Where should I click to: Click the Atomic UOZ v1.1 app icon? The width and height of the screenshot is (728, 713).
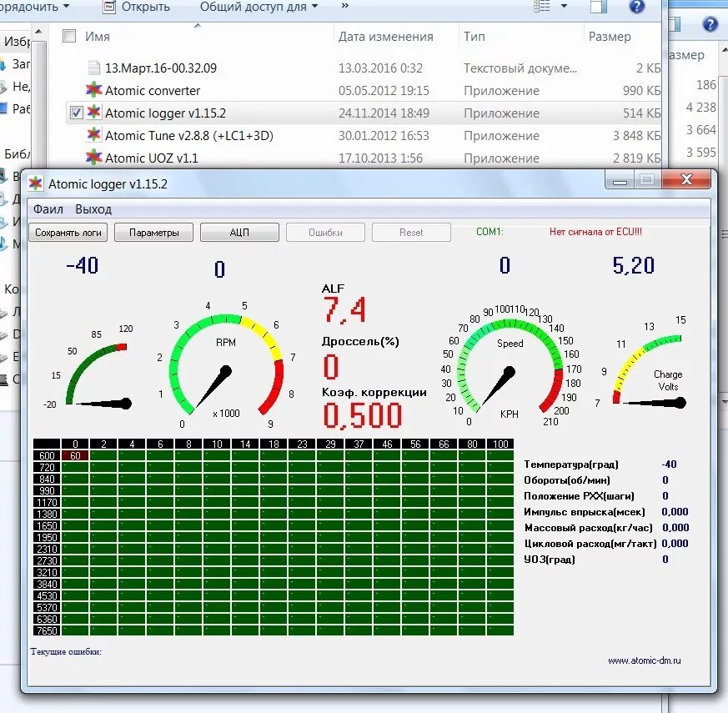coord(93,158)
